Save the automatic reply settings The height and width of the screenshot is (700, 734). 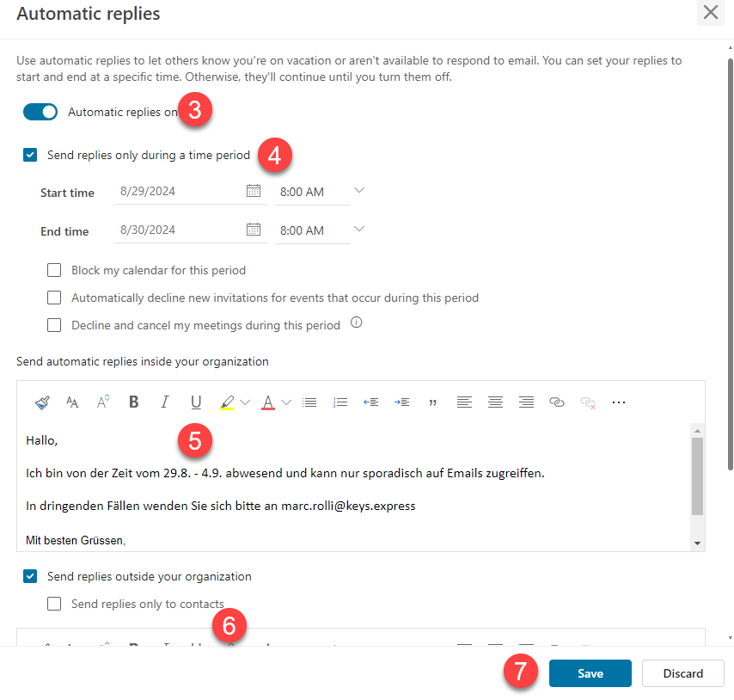[x=590, y=673]
